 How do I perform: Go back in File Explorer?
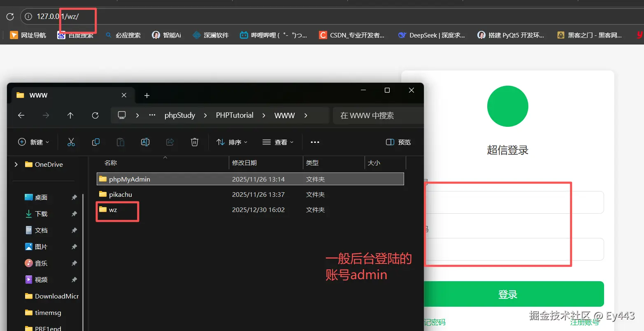(21, 115)
